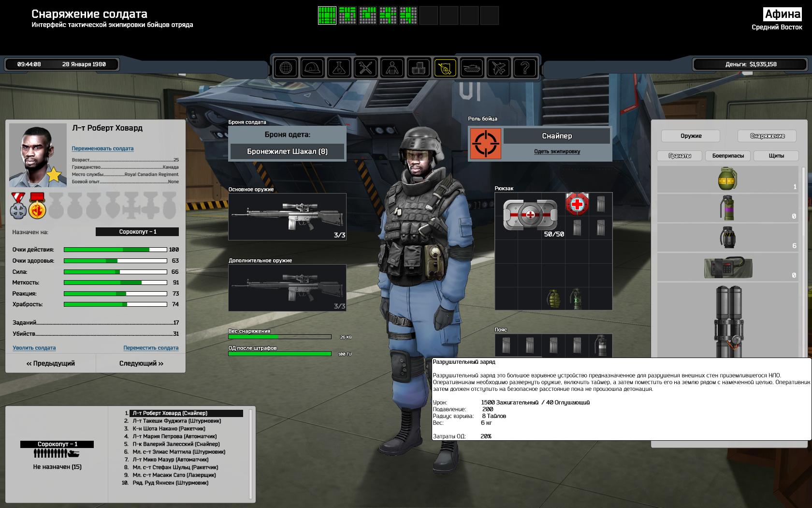Open the research flask screen
Viewport: 812px width, 508px height.
click(x=339, y=68)
